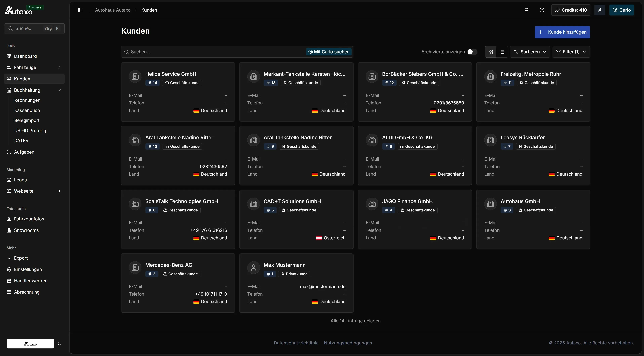Open Showrooms in sidebar

coord(34,230)
